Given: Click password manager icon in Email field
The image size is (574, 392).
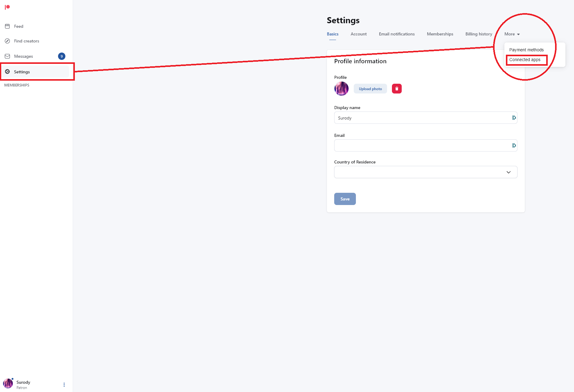Looking at the screenshot, I should (x=514, y=145).
